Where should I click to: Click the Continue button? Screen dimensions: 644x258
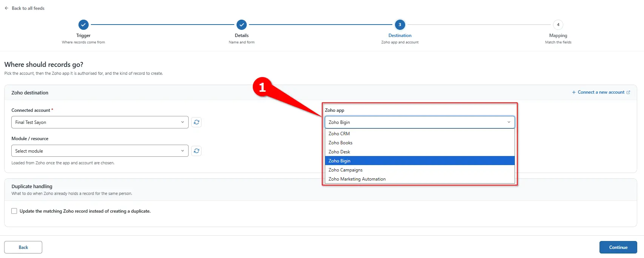click(x=618, y=247)
